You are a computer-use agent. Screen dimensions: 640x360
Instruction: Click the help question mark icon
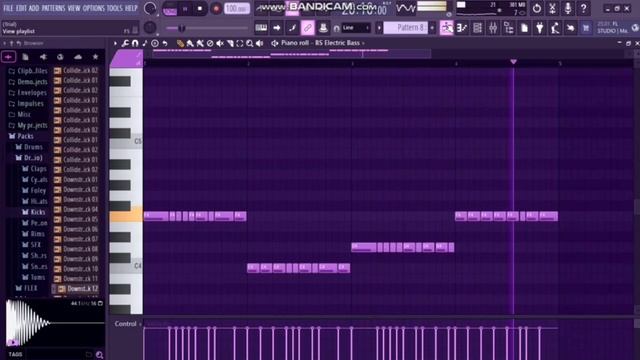tap(584, 8)
